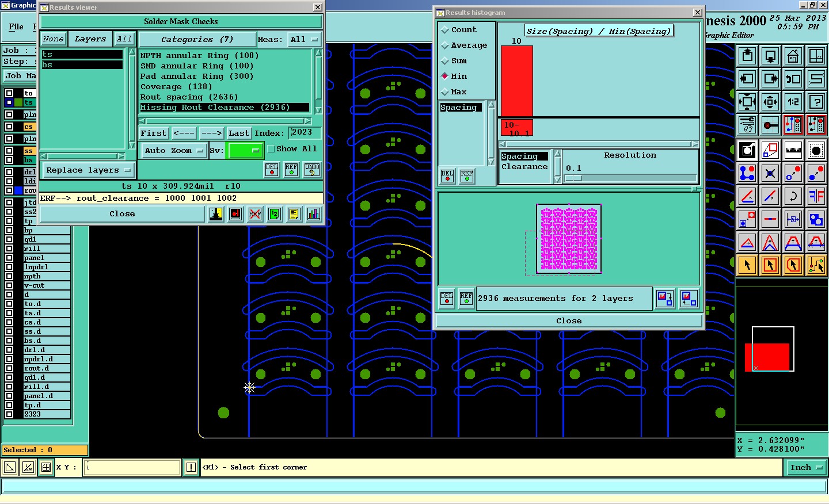Select the Max radio option
The height and width of the screenshot is (504, 829).
445,92
